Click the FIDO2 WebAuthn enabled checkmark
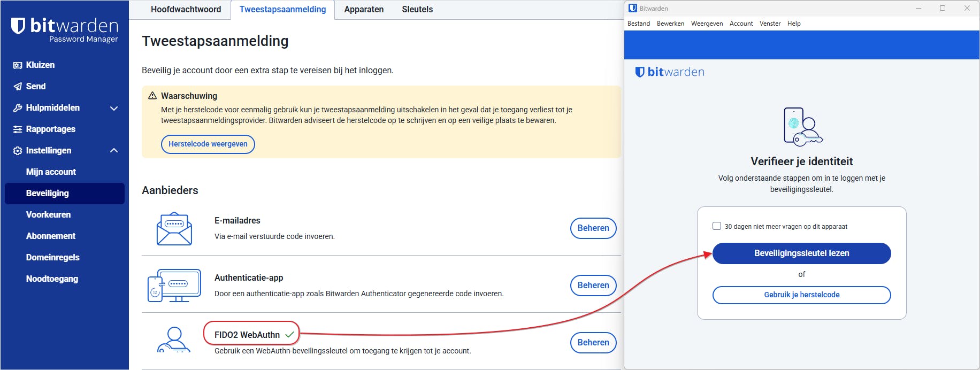Viewport: 980px width, 370px height. point(290,335)
